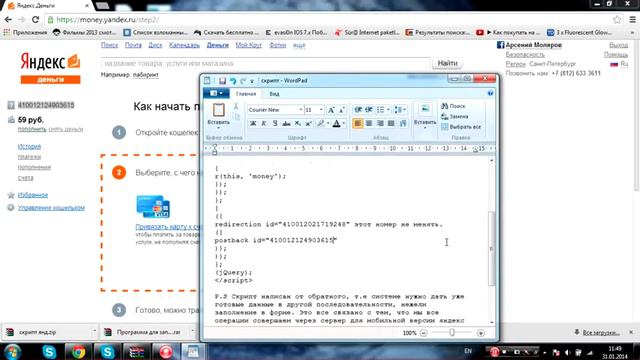Click Yandex product search field
Viewport: 640px width, 360px height.
(265, 63)
